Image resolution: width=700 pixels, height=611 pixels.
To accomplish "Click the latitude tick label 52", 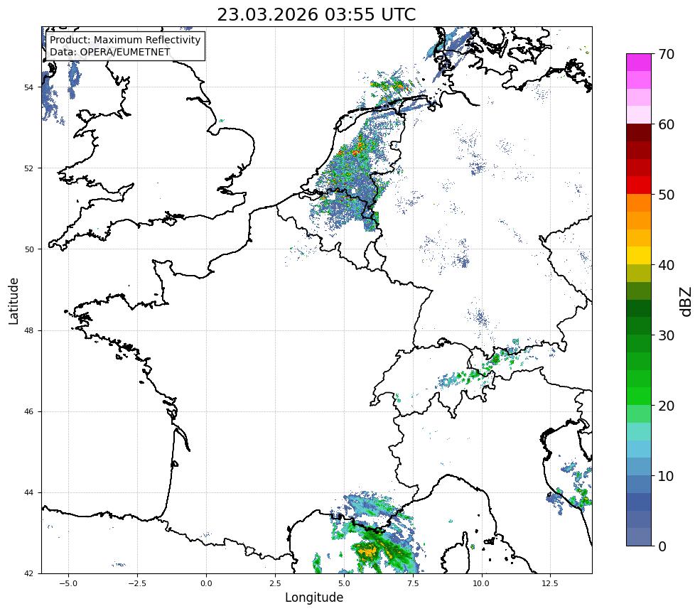I will click(28, 168).
